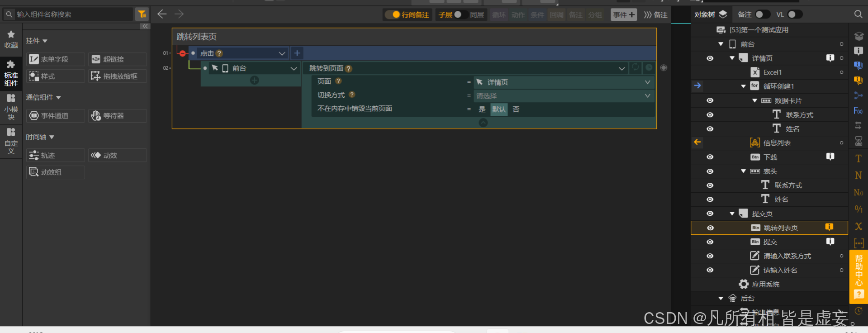Collapse the 表头 tree node

[743, 171]
